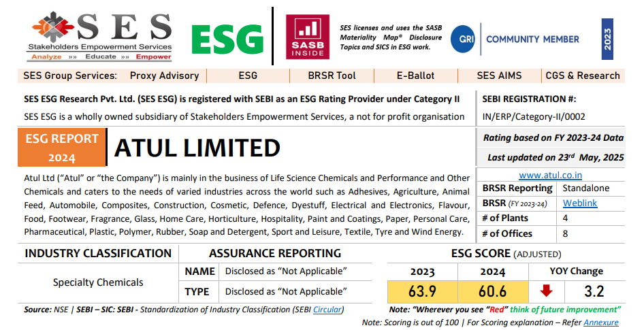Click the BRSR Reporting label
The height and width of the screenshot is (330, 644).
click(x=517, y=188)
